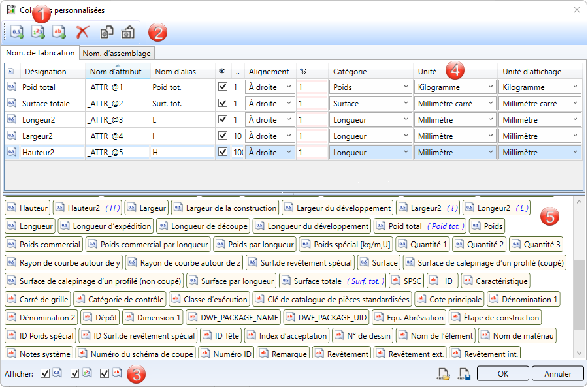Open the Catégorie dropdown showing Surface
588x387 pixels.
pos(370,103)
